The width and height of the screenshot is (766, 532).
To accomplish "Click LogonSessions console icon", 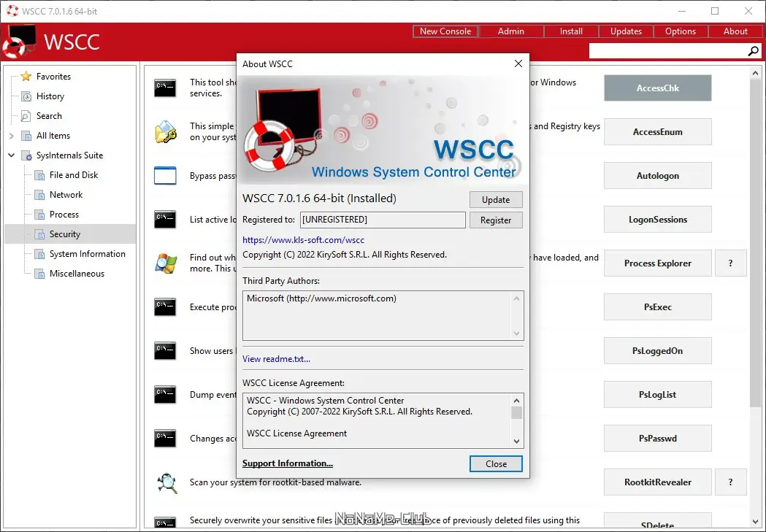I will (165, 219).
